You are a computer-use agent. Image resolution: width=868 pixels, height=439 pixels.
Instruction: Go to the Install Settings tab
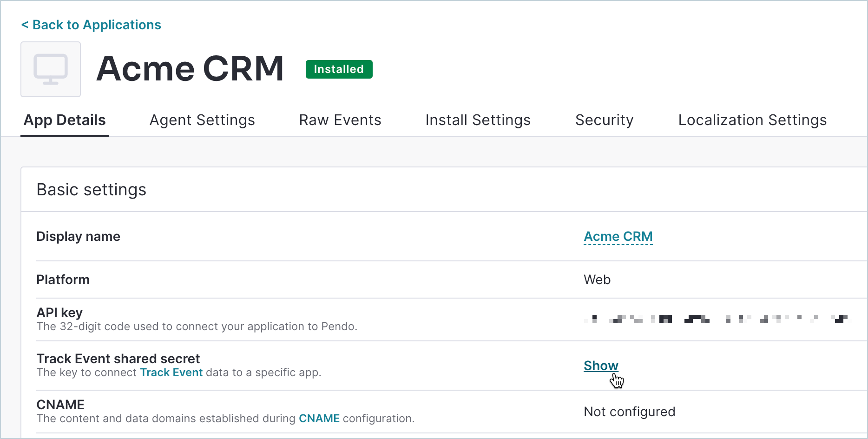click(478, 120)
